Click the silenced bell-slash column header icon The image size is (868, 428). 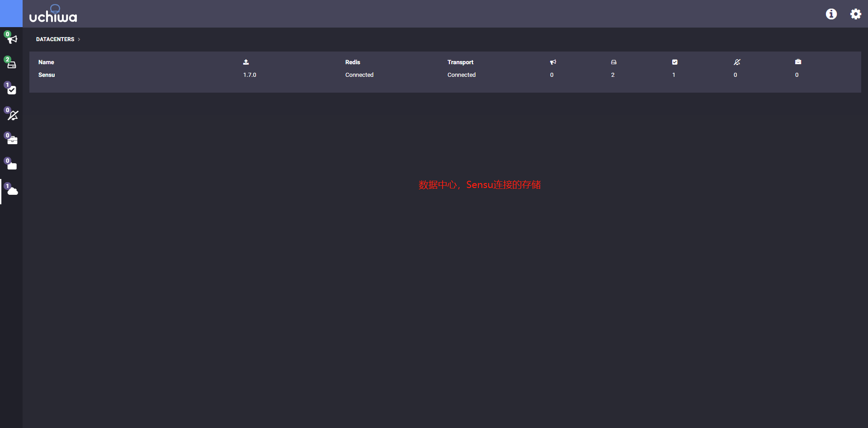pos(737,62)
